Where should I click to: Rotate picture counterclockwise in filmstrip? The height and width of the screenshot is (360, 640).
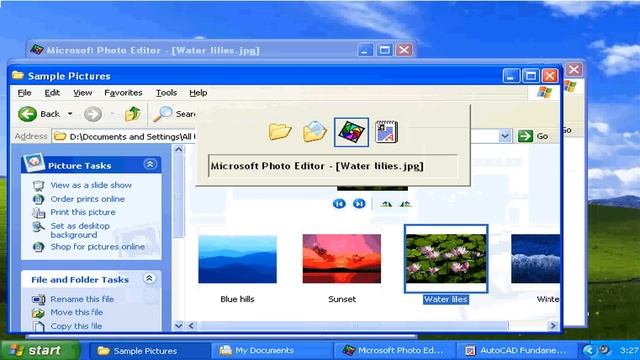click(406, 203)
